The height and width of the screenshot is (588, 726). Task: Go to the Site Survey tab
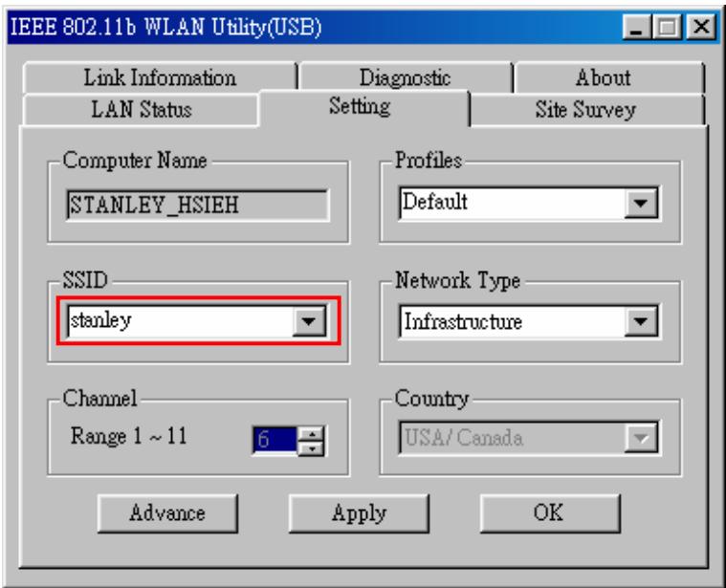coord(585,110)
